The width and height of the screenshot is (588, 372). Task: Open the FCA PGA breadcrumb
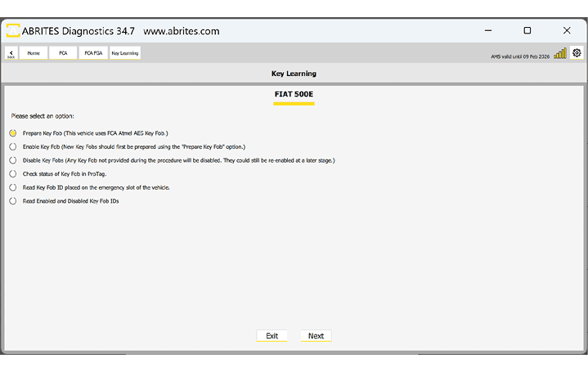[x=92, y=53]
